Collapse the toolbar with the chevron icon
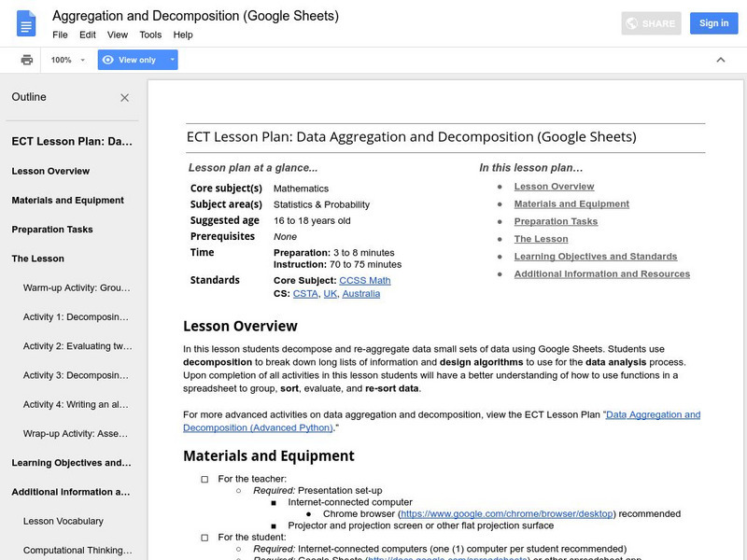This screenshot has height=560, width=747. click(x=720, y=60)
